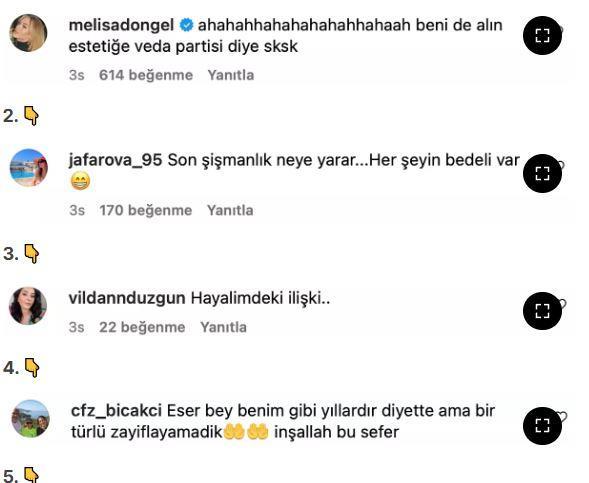Expand fullscreen icon beside jafarova_95 comment

[542, 174]
